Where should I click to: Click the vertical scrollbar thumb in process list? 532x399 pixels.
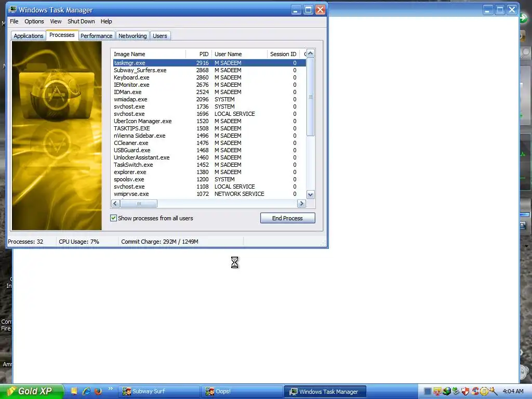pos(311,97)
